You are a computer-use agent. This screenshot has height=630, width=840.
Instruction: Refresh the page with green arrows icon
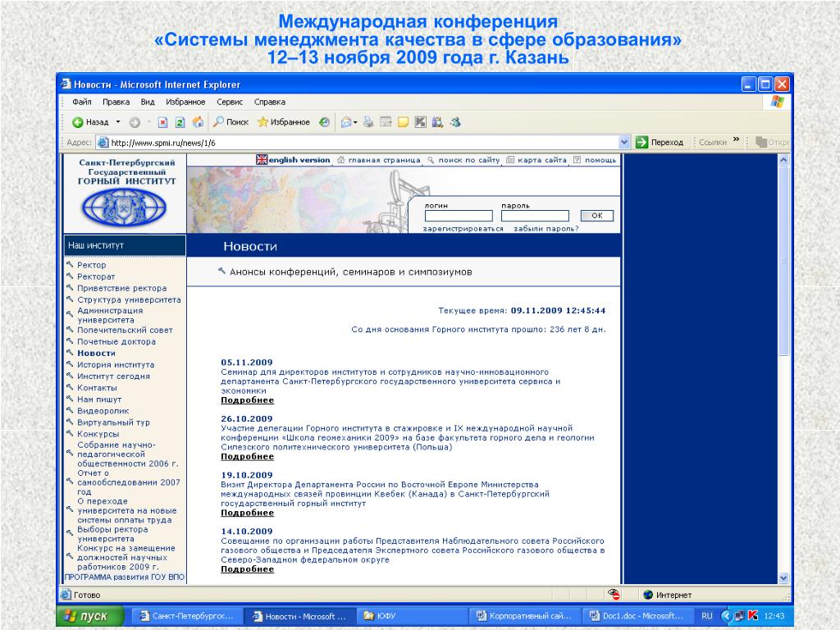click(180, 122)
